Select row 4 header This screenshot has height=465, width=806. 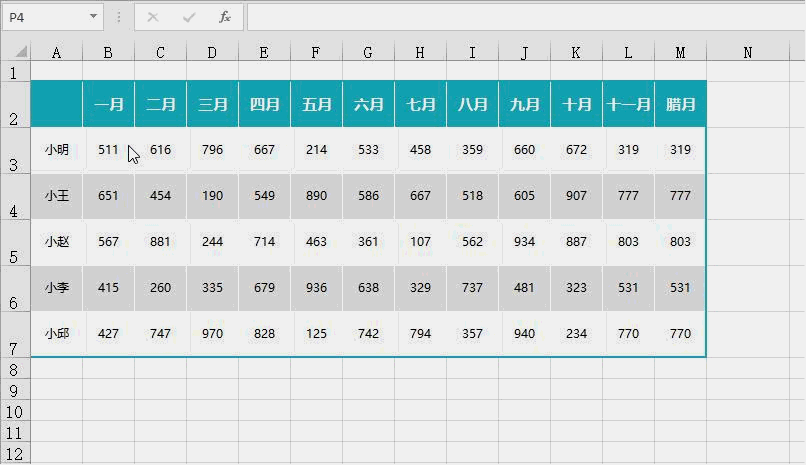tap(14, 196)
